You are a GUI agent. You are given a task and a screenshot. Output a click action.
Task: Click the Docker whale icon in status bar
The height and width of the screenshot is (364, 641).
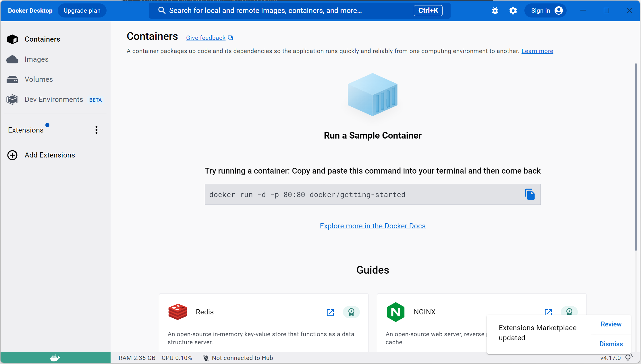point(55,358)
